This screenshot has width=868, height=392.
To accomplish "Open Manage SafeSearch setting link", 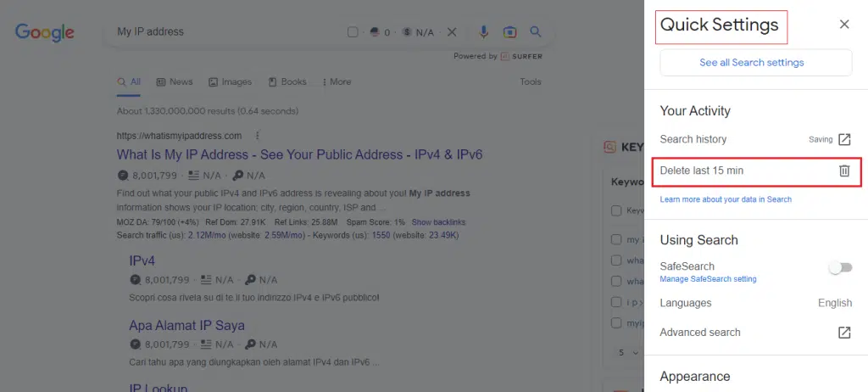I will click(708, 279).
